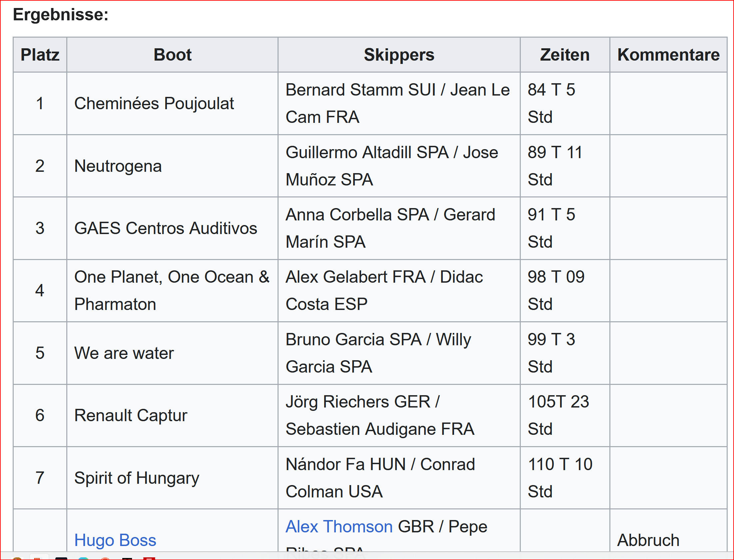Click One Planet, One Ocean & Pharmaton

[x=172, y=290]
